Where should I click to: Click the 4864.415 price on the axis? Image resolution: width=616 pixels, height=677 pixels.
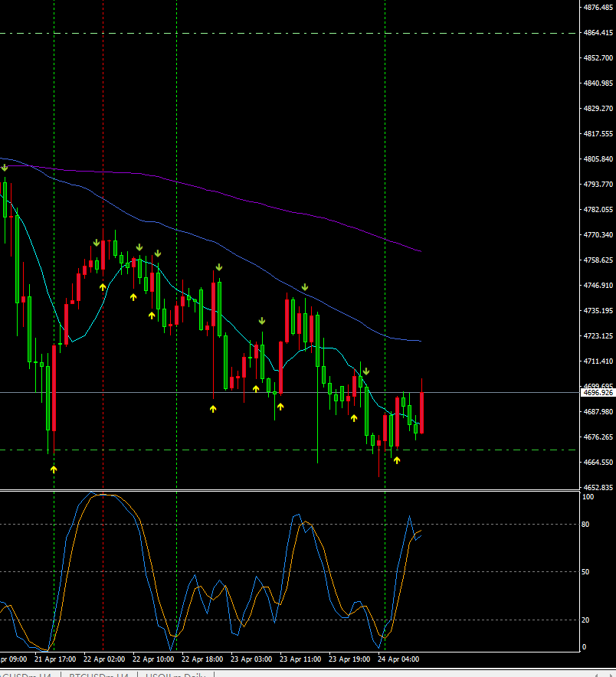(598, 32)
